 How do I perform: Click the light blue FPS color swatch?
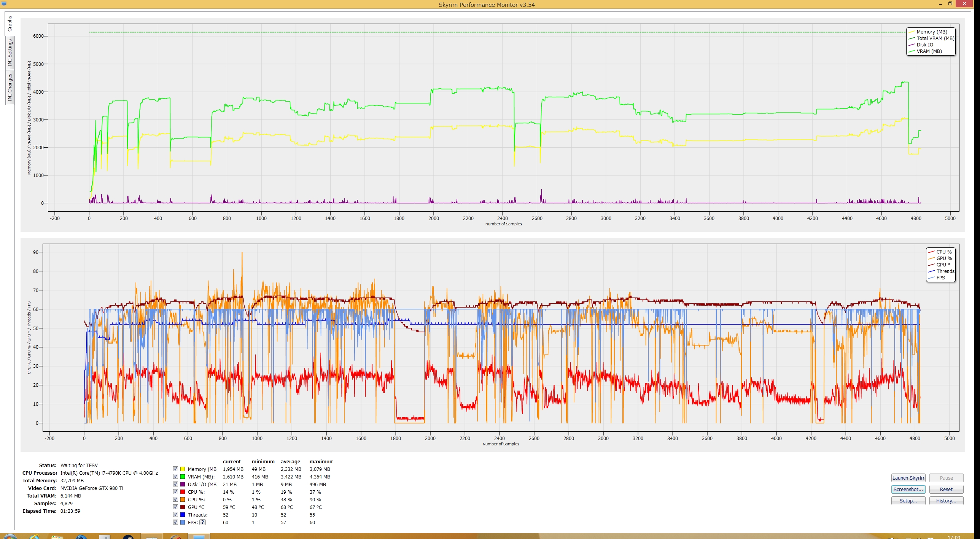pos(183,522)
